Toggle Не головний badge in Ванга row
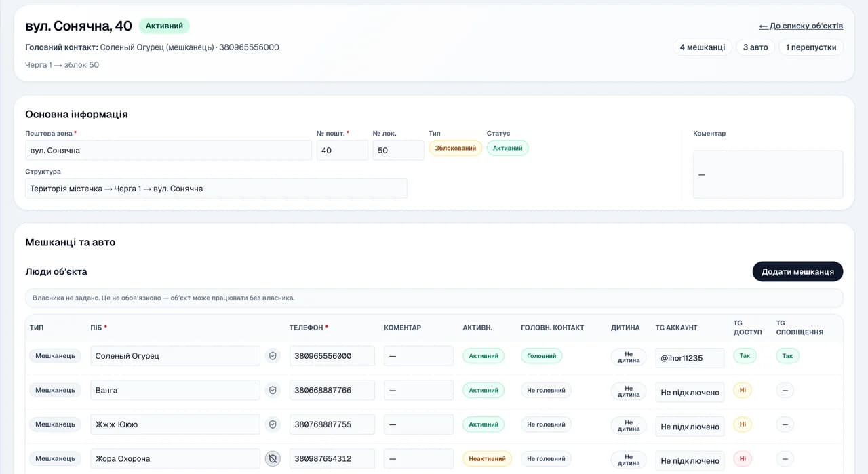The width and height of the screenshot is (868, 474). (546, 390)
